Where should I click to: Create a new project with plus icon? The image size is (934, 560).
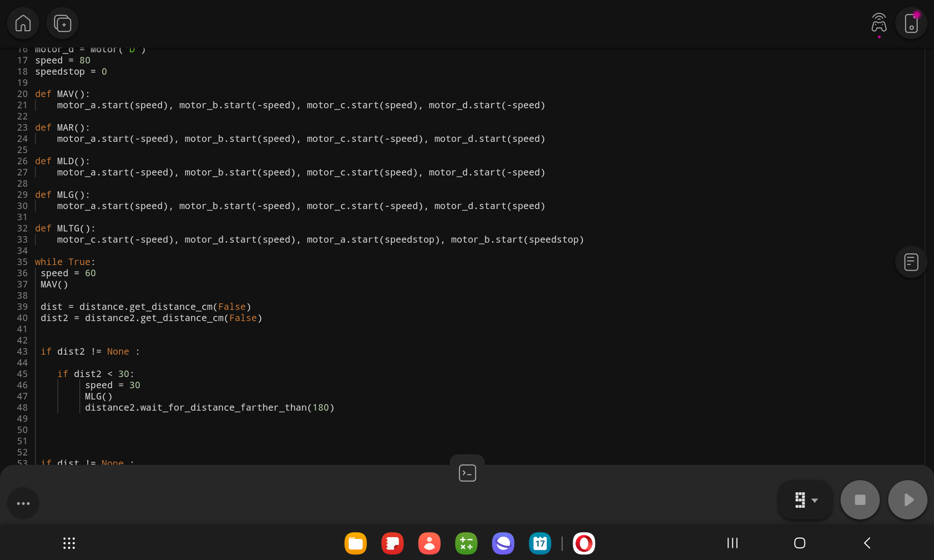pyautogui.click(x=62, y=23)
